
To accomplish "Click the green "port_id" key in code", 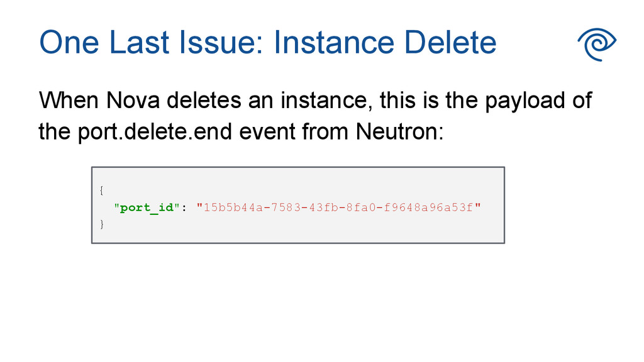I will tap(147, 207).
